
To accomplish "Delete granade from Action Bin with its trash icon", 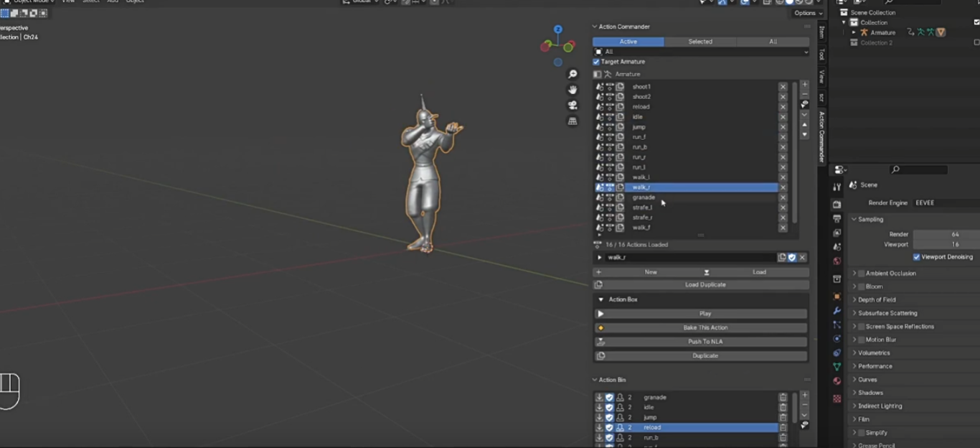I will click(x=783, y=397).
